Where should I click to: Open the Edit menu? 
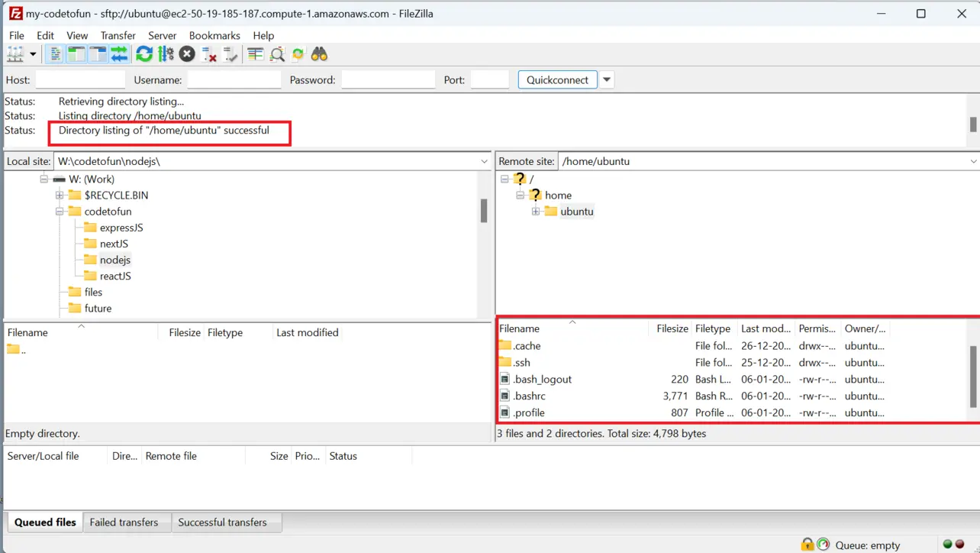[46, 35]
